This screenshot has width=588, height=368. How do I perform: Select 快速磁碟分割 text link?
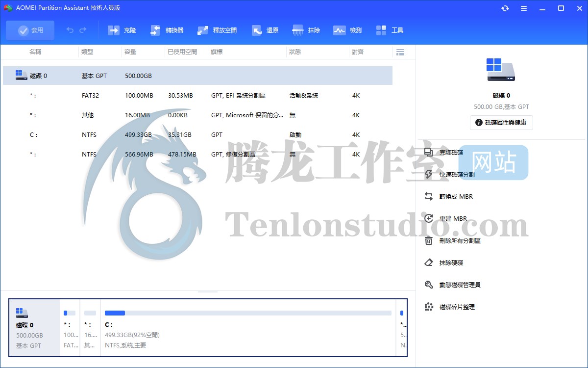tap(457, 175)
